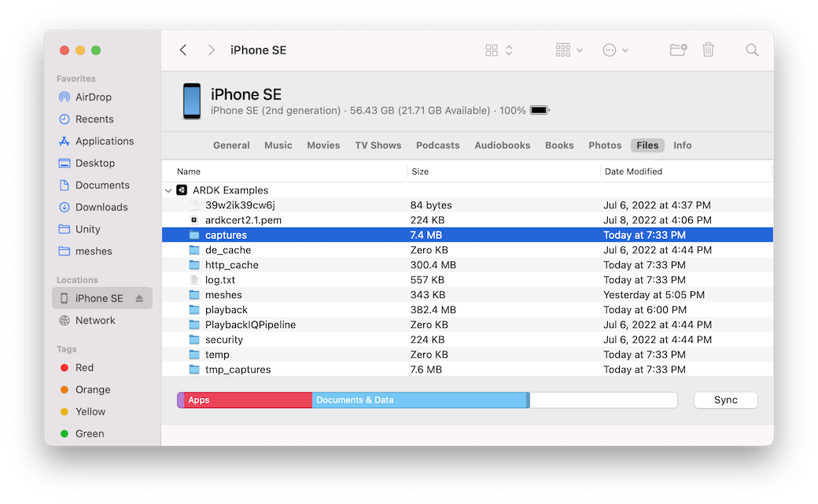Switch to the TV Shows tab
The width and height of the screenshot is (818, 504).
pyautogui.click(x=378, y=145)
